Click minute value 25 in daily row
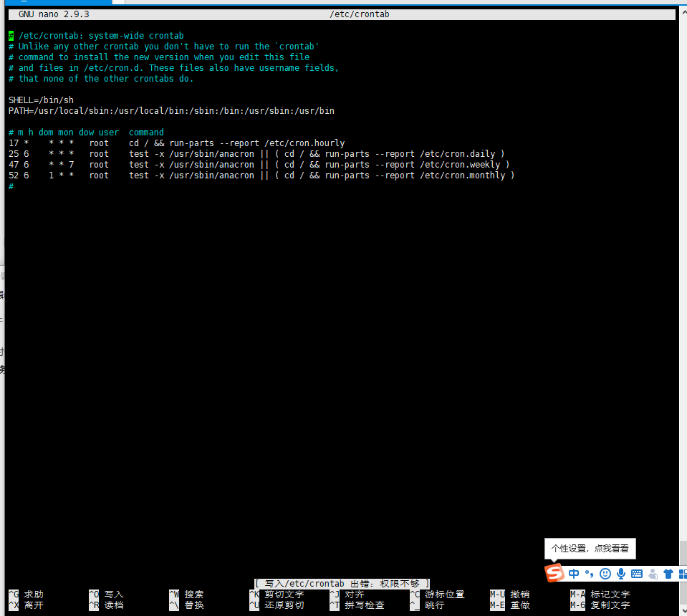The height and width of the screenshot is (616, 687). point(14,153)
